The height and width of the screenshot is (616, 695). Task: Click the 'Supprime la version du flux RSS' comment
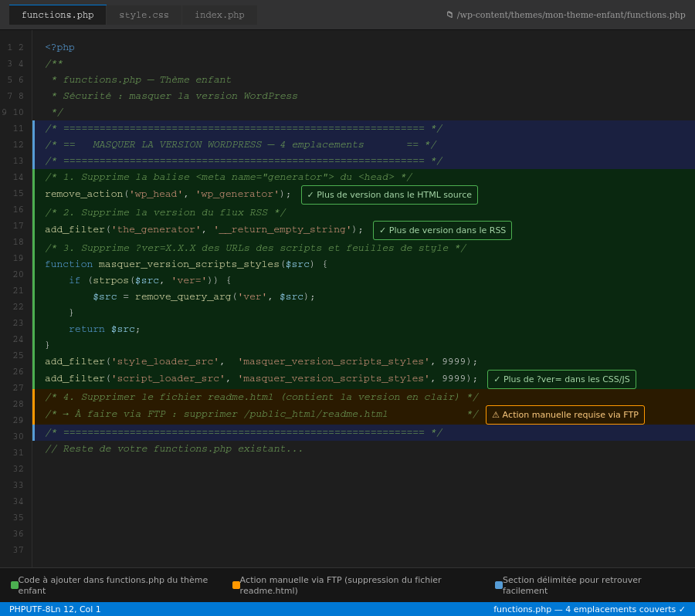coord(165,213)
